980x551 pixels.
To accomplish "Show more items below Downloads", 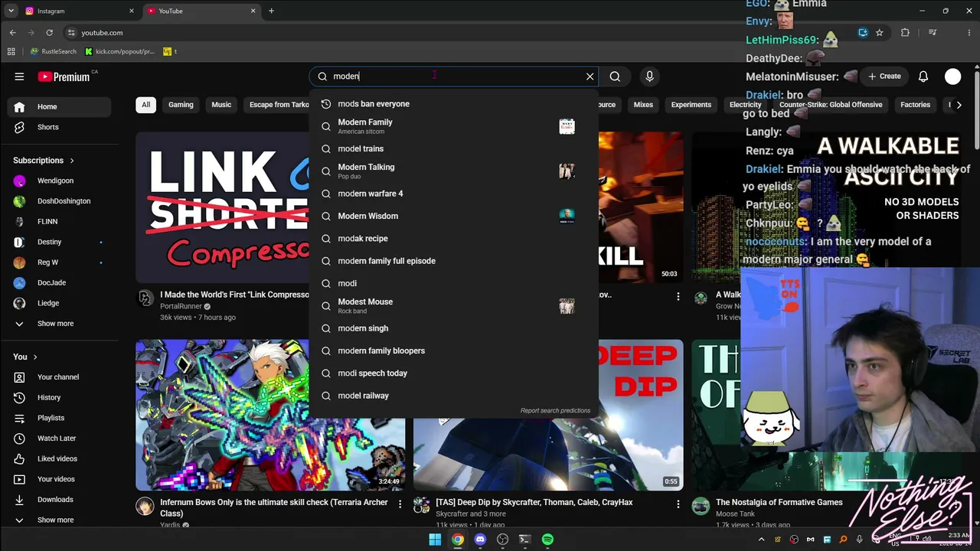I will 60,520.
